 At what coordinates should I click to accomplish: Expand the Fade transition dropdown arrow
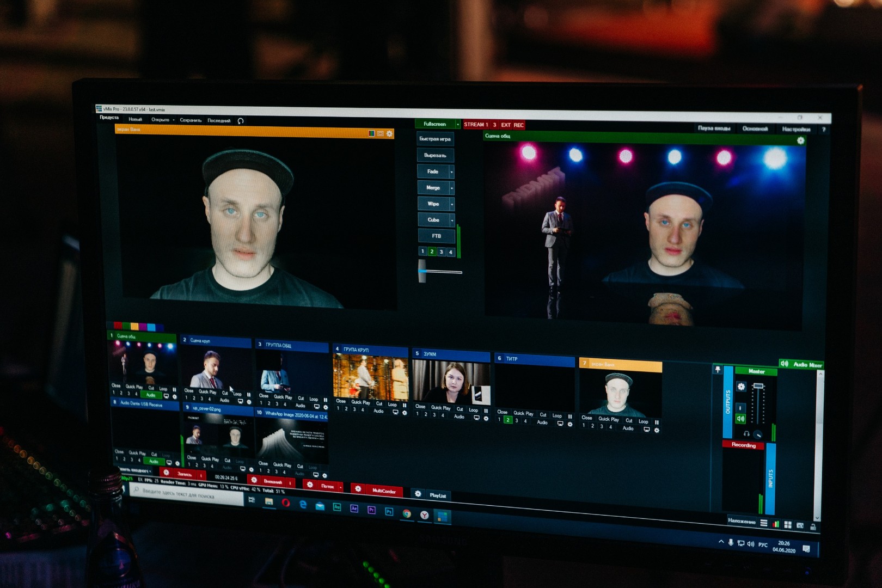(x=451, y=172)
